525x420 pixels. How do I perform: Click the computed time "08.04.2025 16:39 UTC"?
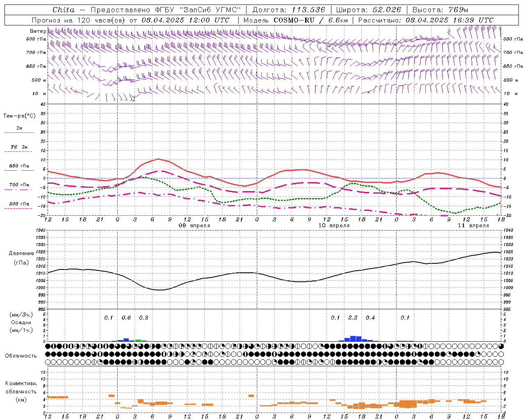coord(450,20)
